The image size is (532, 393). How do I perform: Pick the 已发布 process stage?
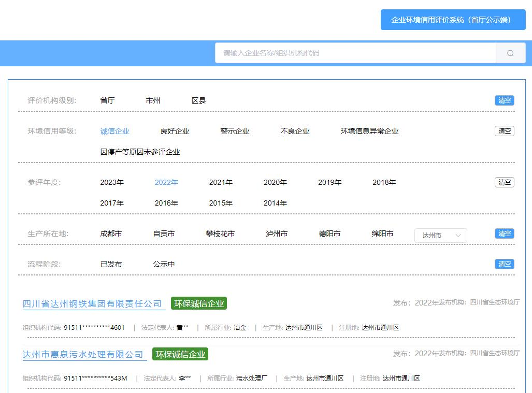coord(111,264)
